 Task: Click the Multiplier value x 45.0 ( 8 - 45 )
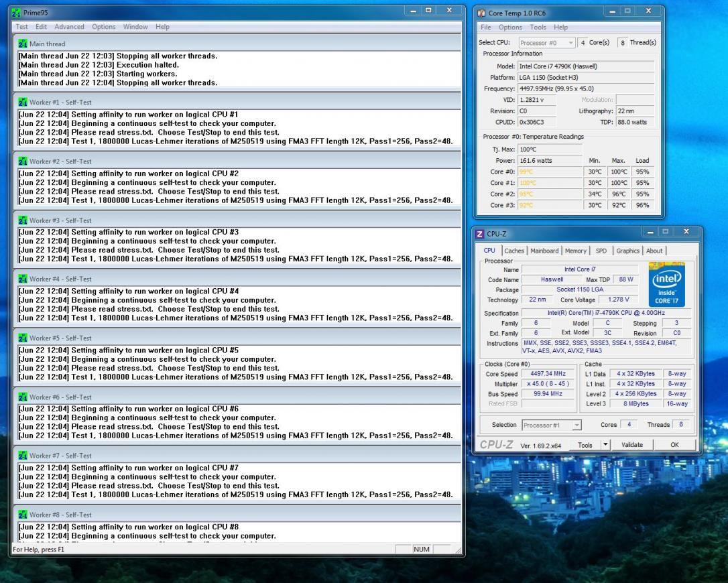click(x=548, y=384)
